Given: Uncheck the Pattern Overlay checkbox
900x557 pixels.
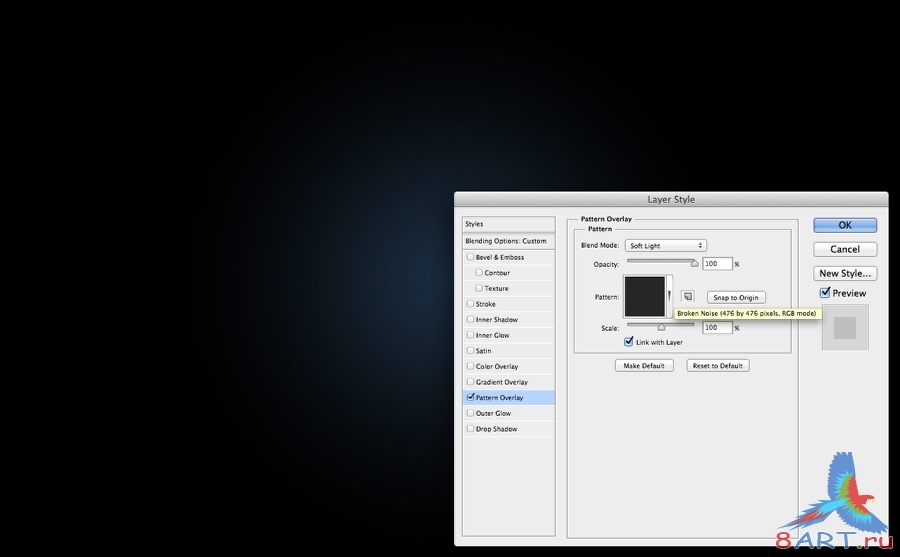Looking at the screenshot, I should click(471, 397).
